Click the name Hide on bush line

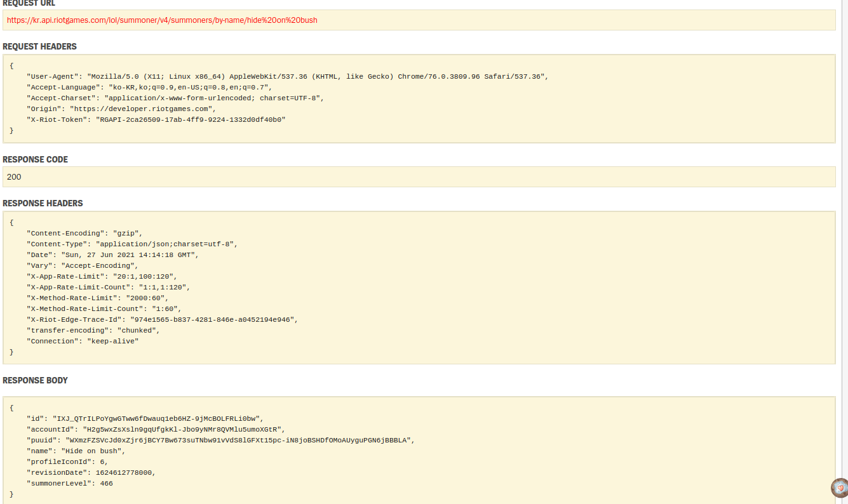[76, 451]
